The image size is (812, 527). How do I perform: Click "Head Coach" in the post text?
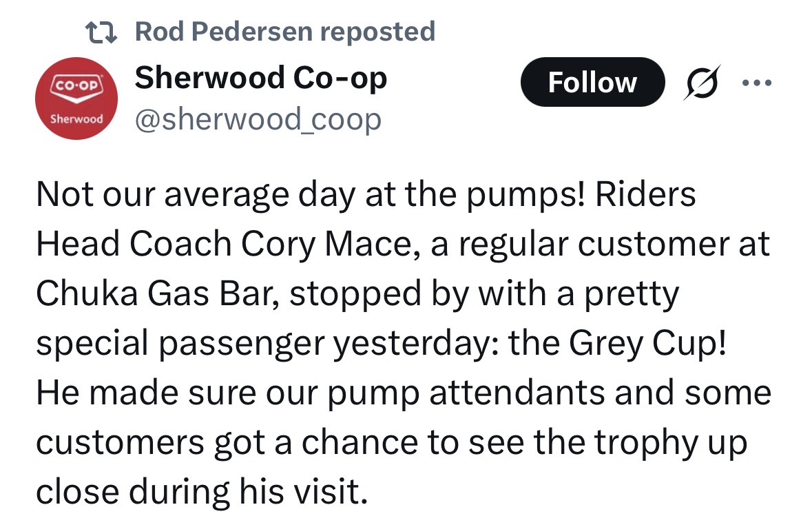tap(134, 245)
